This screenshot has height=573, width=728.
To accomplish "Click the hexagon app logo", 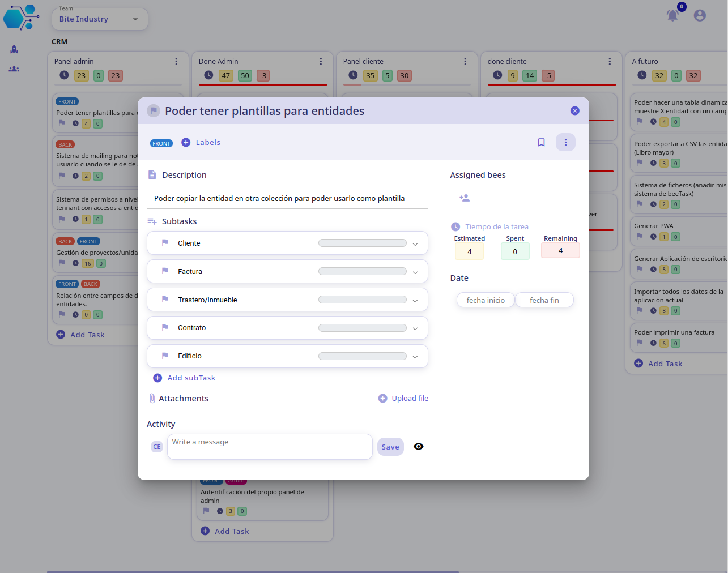I will click(x=21, y=18).
